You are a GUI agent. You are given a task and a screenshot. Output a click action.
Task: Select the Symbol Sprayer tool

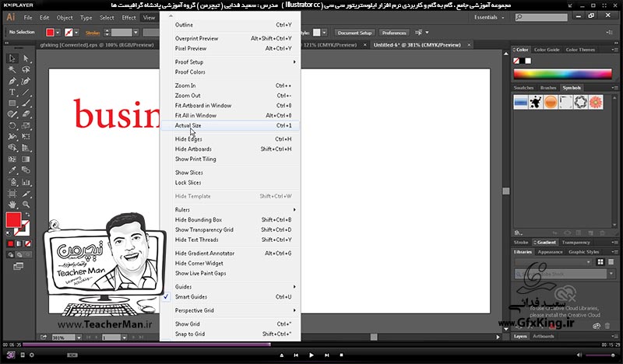pos(12,182)
